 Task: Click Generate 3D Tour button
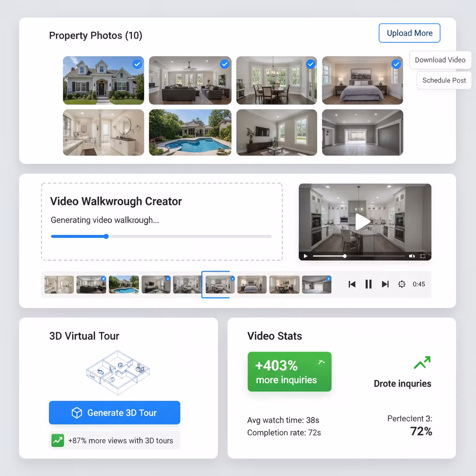click(x=114, y=413)
